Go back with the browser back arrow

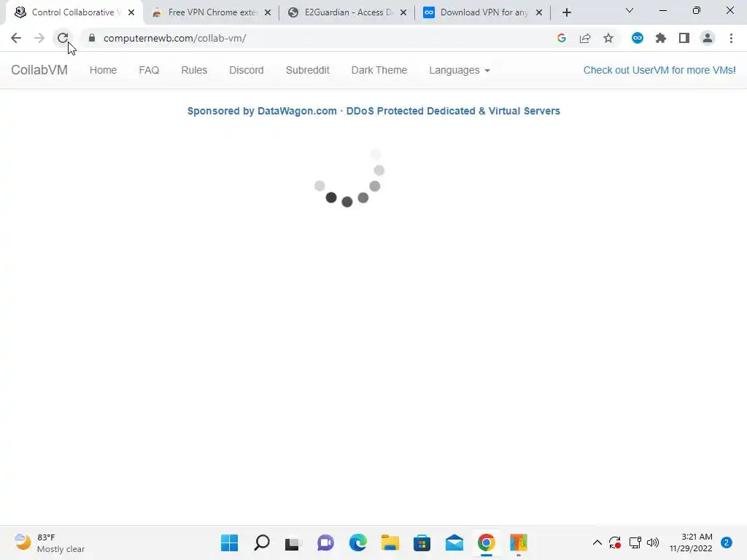[16, 38]
